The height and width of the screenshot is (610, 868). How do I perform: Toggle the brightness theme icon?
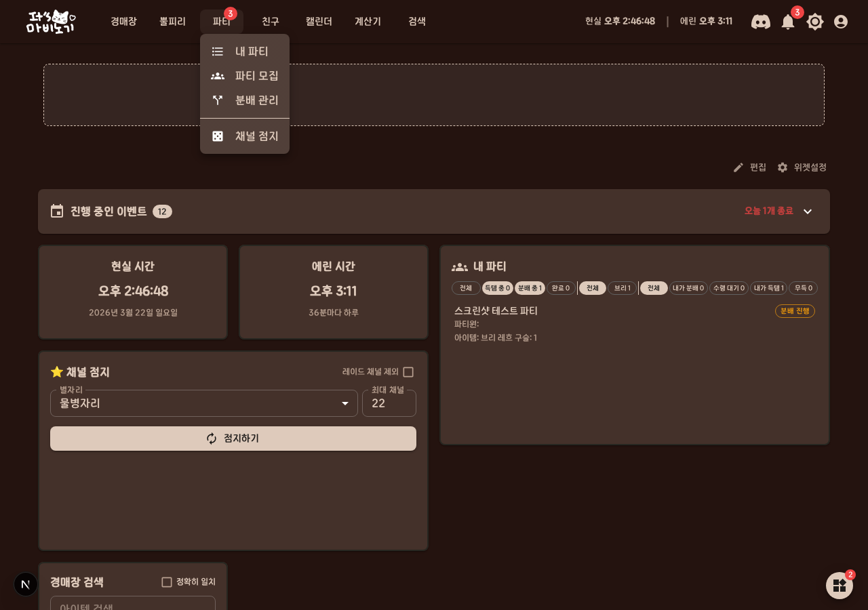pos(815,22)
